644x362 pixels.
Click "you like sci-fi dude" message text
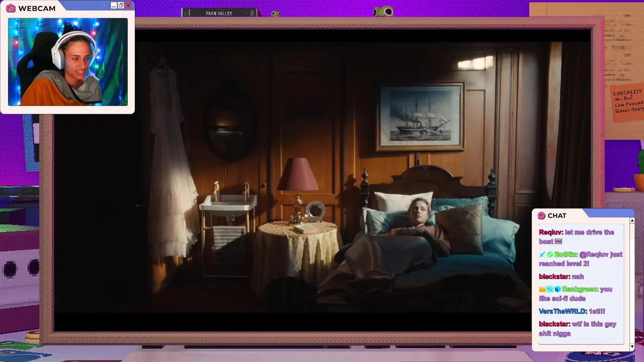coord(575,294)
